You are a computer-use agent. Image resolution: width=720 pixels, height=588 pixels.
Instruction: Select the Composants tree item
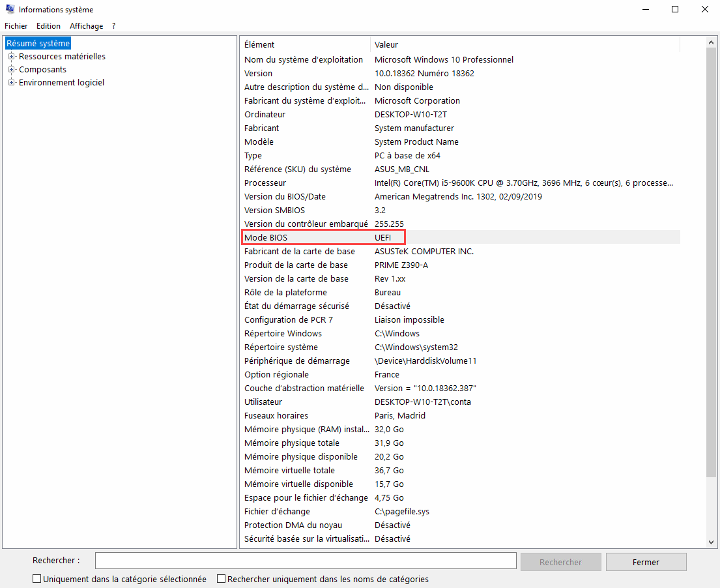[43, 69]
